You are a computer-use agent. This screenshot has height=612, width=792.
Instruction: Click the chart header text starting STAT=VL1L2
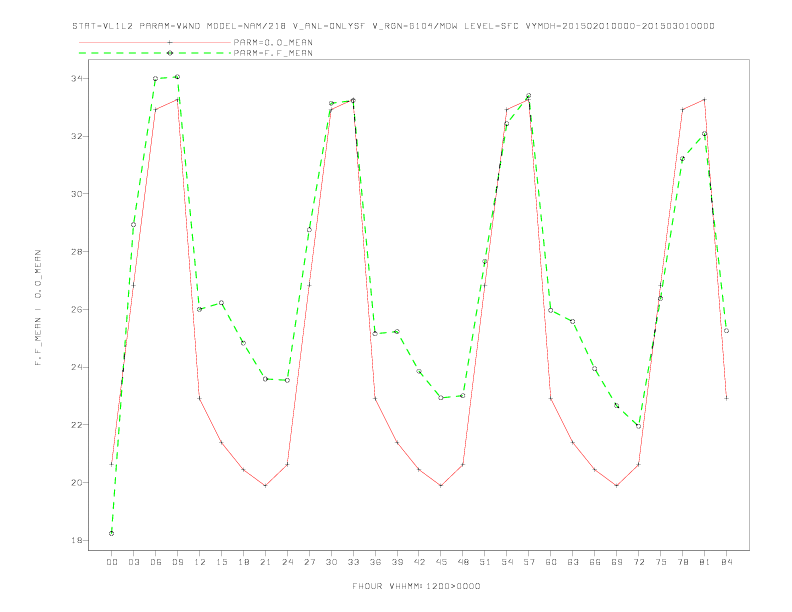pos(393,26)
